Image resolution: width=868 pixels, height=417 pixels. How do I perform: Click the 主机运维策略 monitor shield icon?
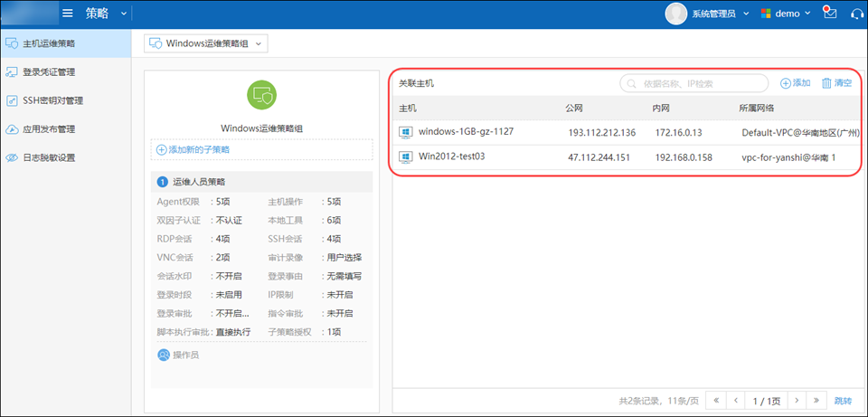12,43
